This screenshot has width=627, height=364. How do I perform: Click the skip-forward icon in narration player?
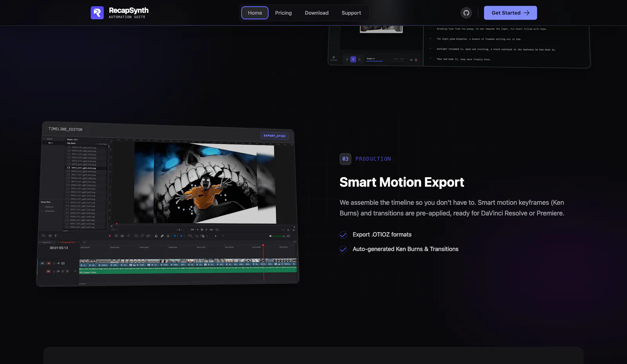click(359, 60)
